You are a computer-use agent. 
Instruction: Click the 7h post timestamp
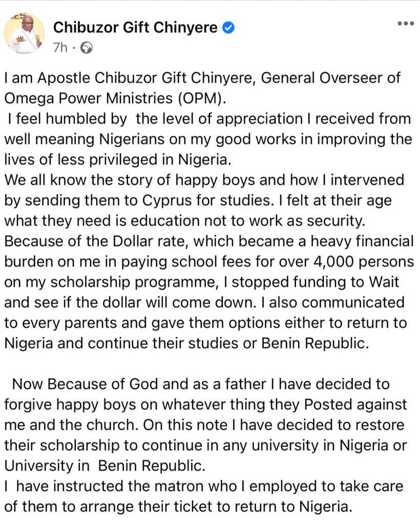click(x=61, y=48)
